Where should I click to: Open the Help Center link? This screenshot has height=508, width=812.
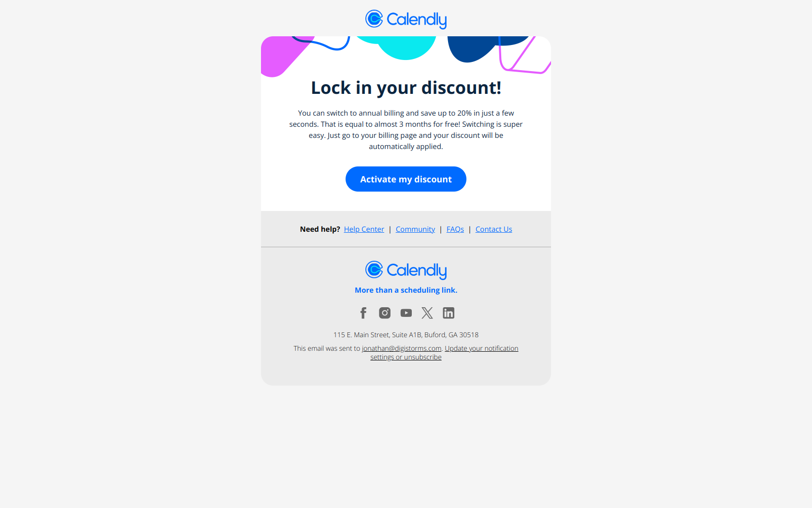coord(364,229)
